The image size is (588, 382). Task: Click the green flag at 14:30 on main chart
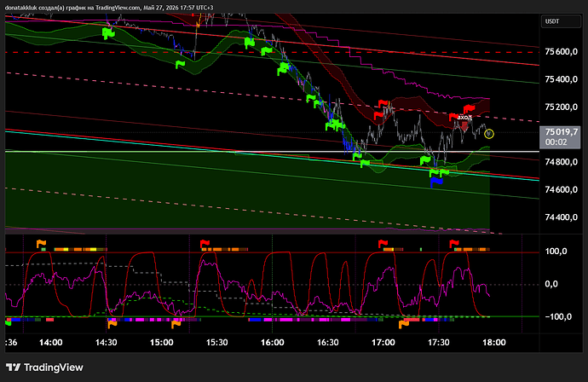109,33
